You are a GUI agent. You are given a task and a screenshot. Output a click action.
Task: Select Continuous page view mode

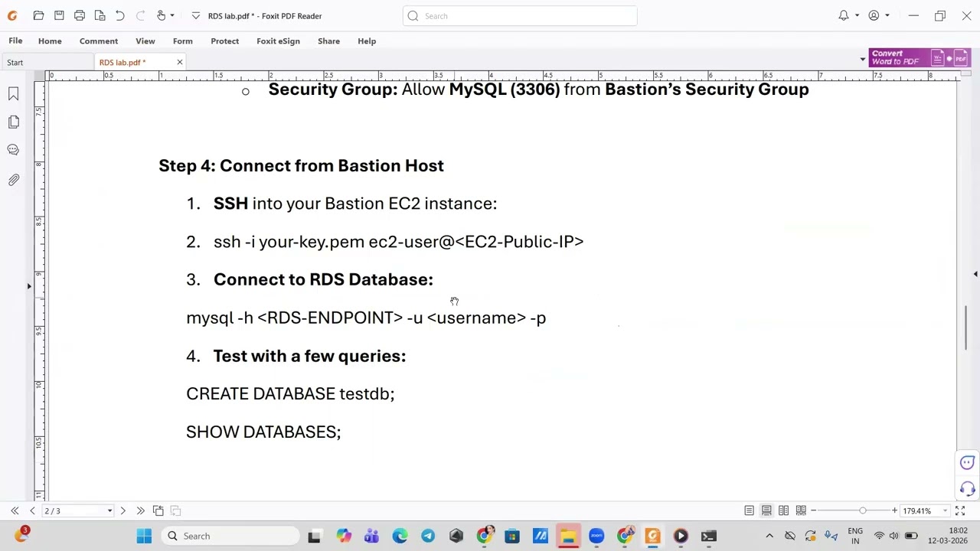pyautogui.click(x=766, y=510)
